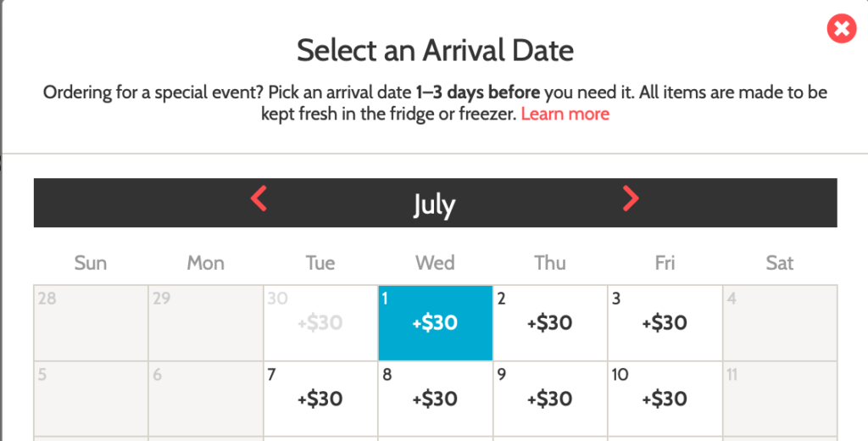Select Friday July 10 date cell

665,399
